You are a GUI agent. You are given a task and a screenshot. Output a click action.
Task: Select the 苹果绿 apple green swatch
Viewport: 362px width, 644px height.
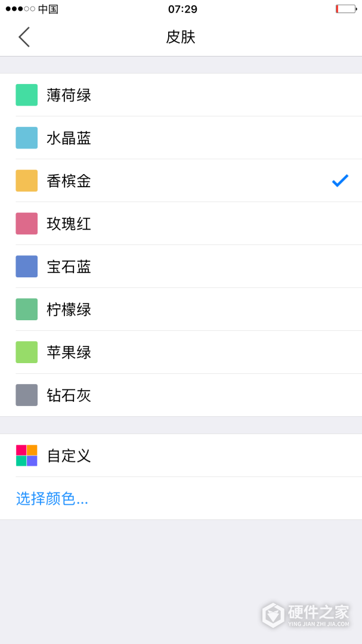point(26,352)
